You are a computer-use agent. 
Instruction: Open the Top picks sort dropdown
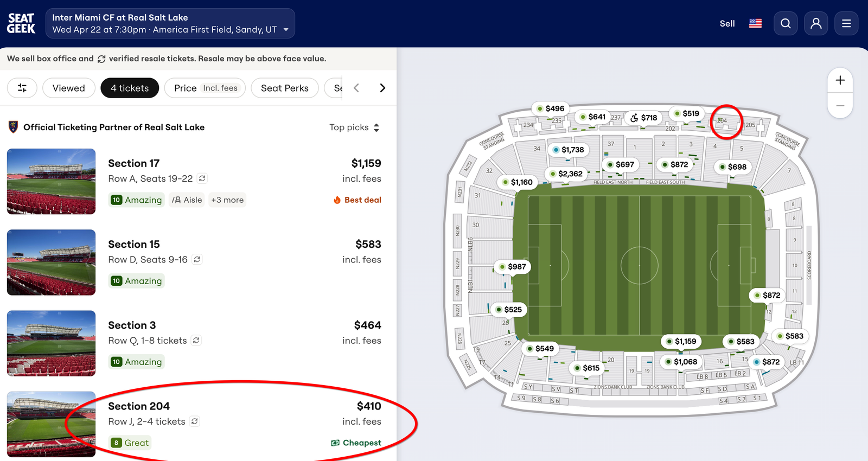click(354, 127)
